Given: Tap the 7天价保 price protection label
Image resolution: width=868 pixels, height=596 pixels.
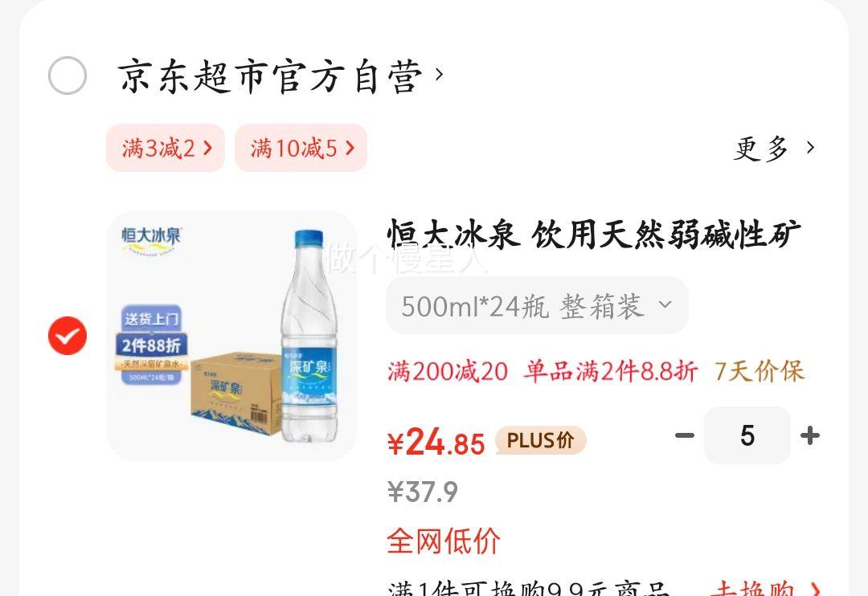Looking at the screenshot, I should [x=759, y=371].
